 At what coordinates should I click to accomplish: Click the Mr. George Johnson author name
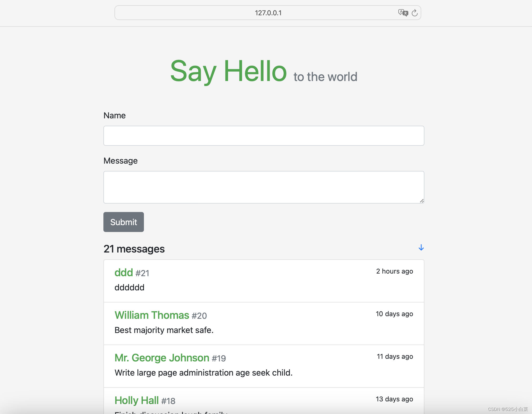click(x=162, y=358)
